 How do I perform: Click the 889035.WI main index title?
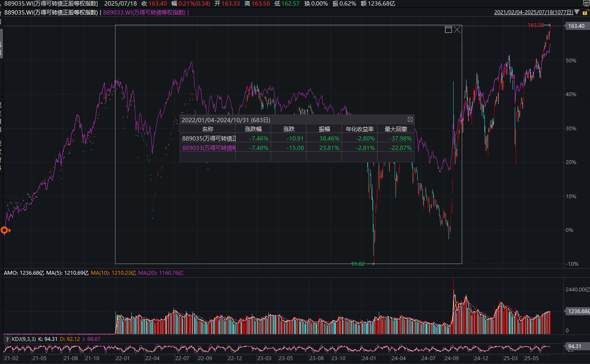tap(50, 12)
